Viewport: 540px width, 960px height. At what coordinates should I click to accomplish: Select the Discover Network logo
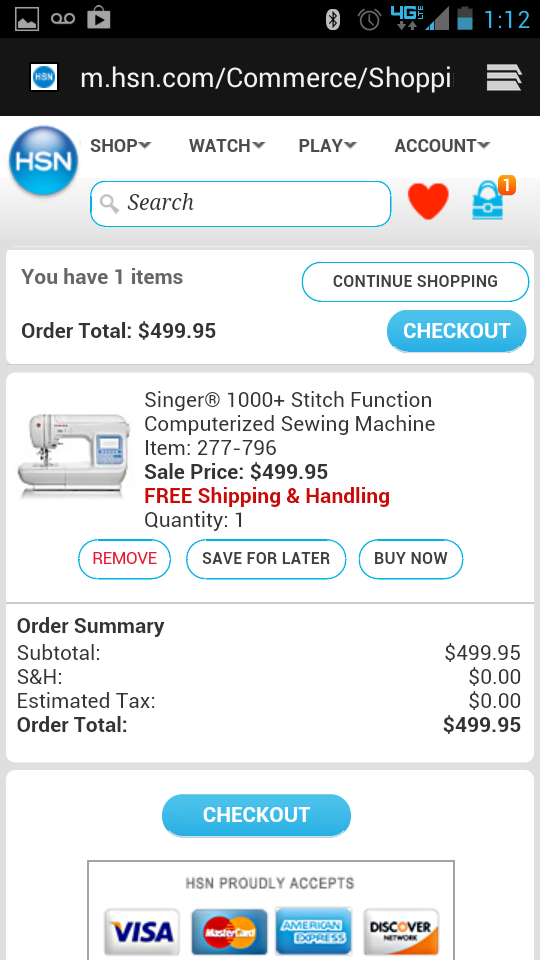pyautogui.click(x=401, y=932)
